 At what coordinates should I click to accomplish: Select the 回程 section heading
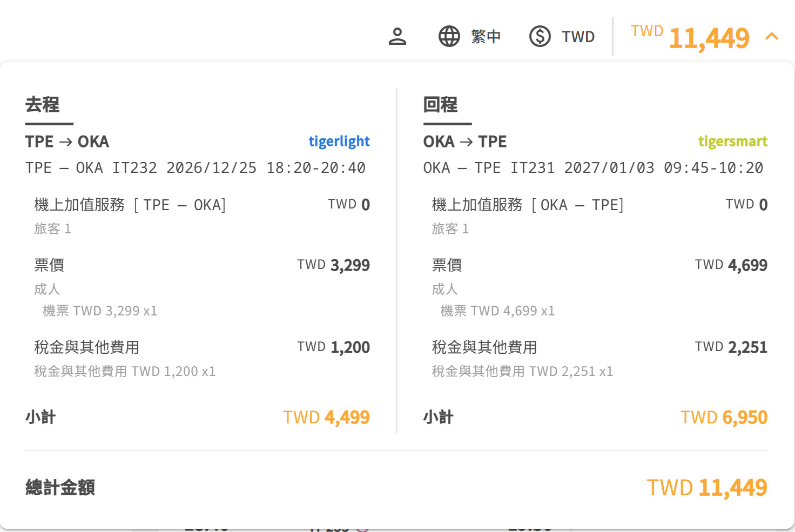440,104
